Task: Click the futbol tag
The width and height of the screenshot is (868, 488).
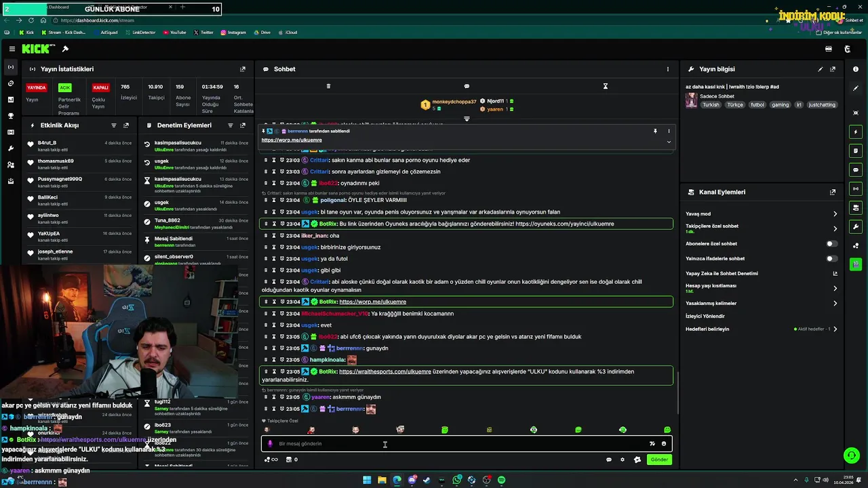Action: coord(757,105)
